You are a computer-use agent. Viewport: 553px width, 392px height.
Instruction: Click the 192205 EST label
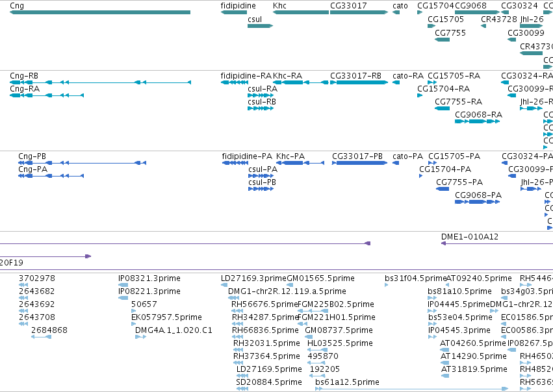coord(325,369)
